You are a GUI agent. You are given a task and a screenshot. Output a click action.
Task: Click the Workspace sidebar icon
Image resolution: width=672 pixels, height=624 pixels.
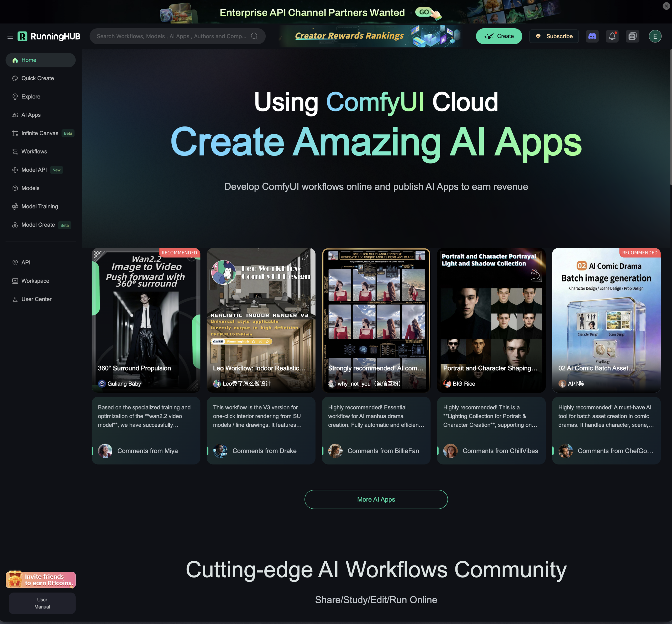(15, 281)
